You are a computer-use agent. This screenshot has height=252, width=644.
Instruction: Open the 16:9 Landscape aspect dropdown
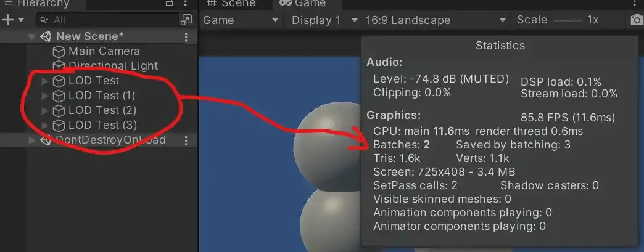tap(436, 20)
